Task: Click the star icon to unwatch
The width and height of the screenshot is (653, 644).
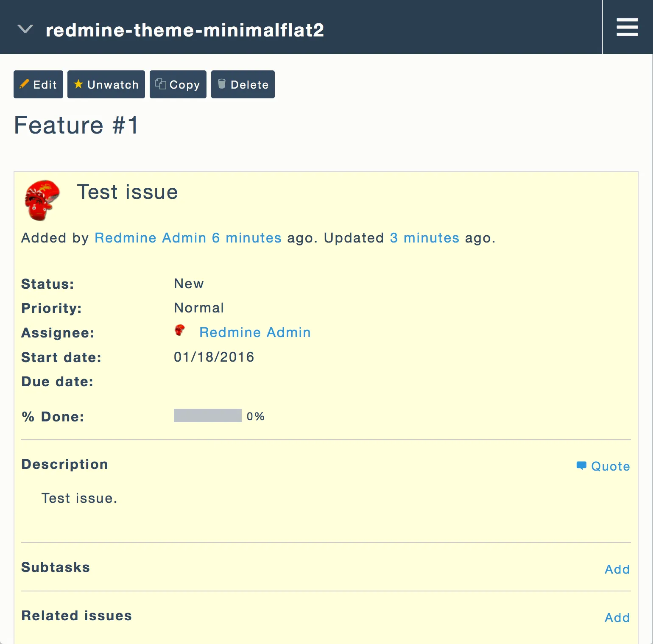Action: [x=78, y=84]
